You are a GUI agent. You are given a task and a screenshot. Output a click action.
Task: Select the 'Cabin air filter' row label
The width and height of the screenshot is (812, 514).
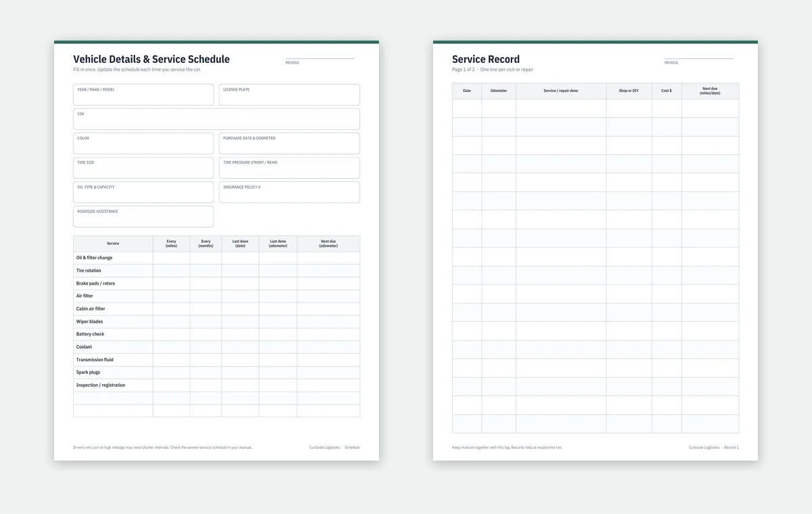pyautogui.click(x=91, y=309)
